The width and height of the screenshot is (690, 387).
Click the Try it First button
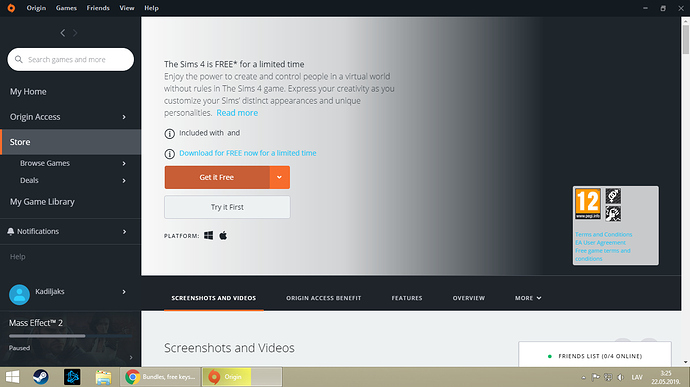[x=227, y=207]
